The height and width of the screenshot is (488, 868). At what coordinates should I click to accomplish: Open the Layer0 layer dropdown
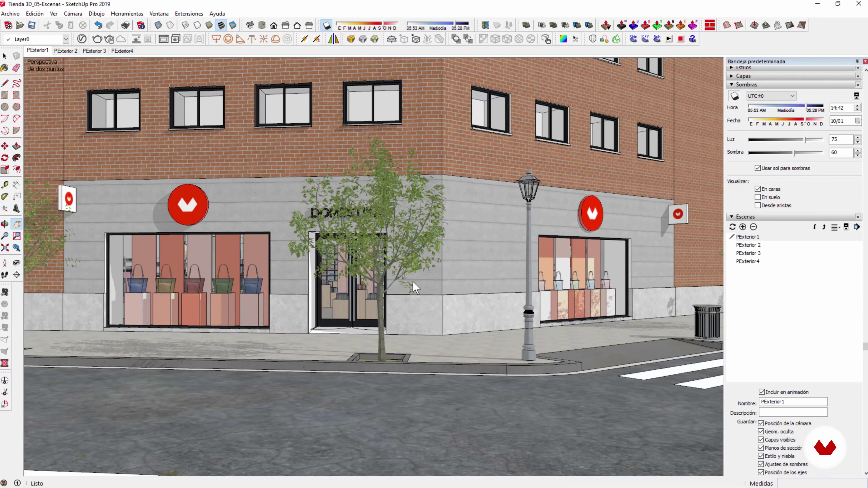[x=66, y=39]
